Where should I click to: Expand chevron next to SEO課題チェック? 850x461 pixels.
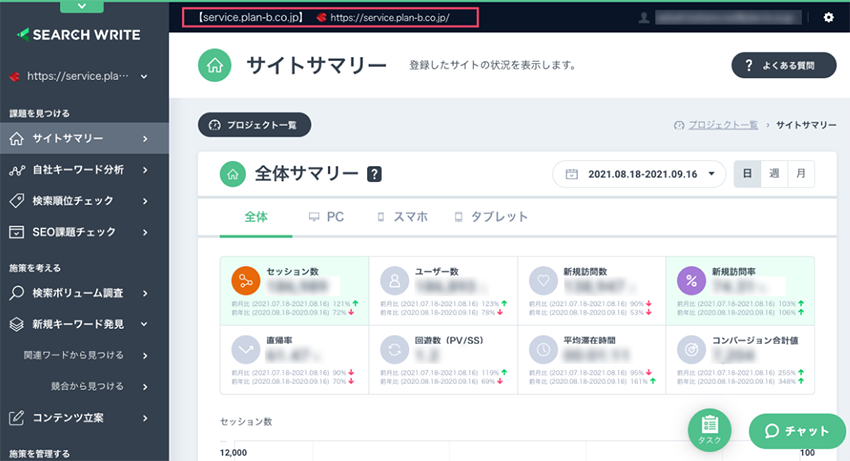[x=145, y=232]
